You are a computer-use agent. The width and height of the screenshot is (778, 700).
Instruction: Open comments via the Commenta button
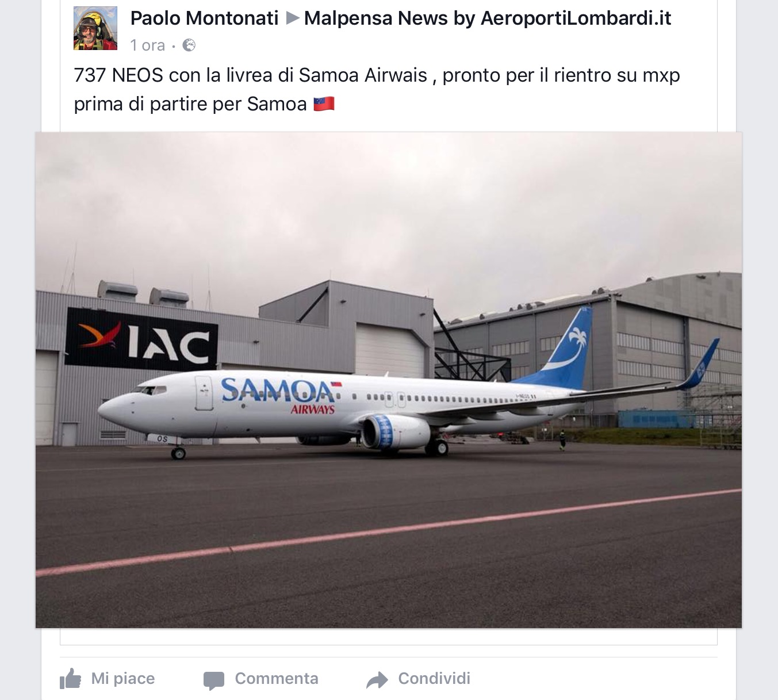pos(261,679)
